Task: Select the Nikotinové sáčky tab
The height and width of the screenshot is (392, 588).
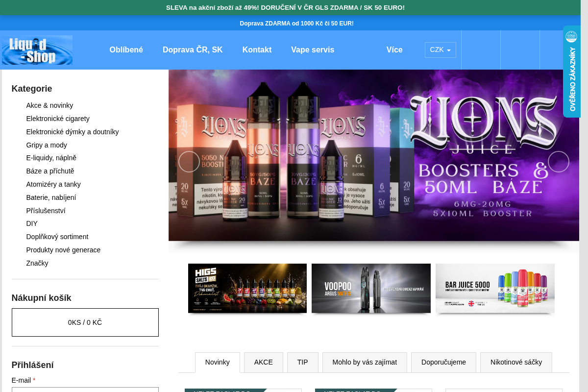Action: click(516, 363)
